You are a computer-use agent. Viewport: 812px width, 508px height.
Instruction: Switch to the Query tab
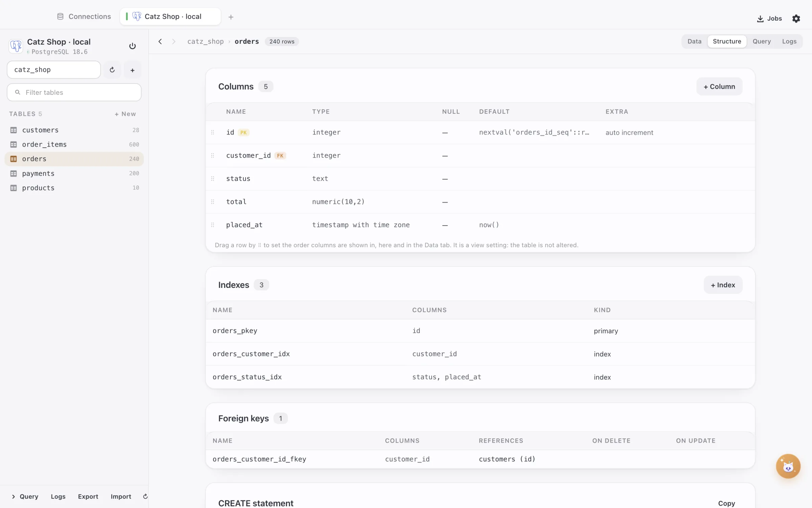[762, 41]
